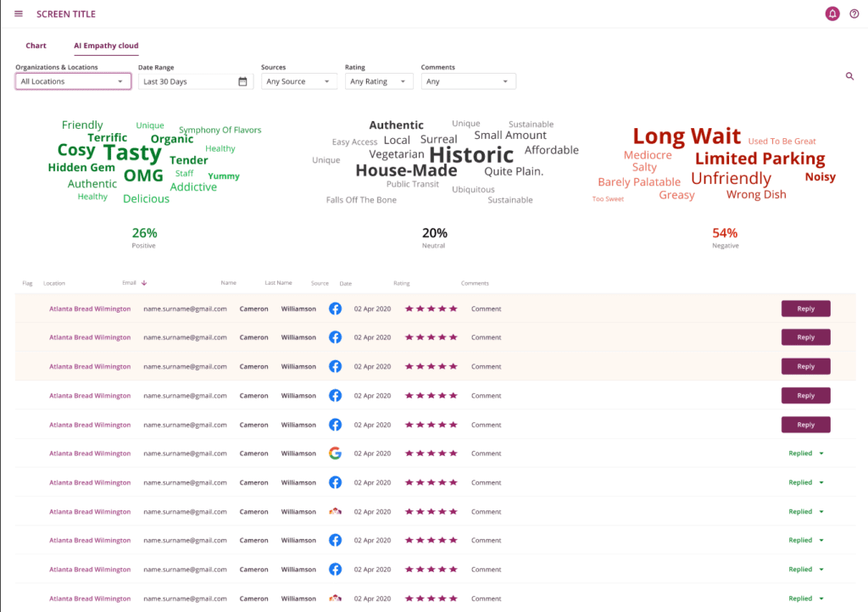Select the Google source icon in the list
This screenshot has width=868, height=612.
pyautogui.click(x=335, y=453)
